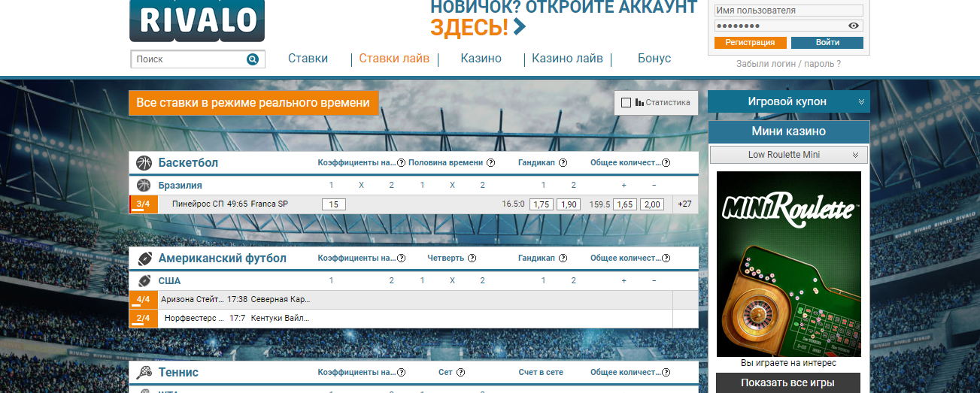Click the Мини казино header
The image size is (980, 393).
pyautogui.click(x=789, y=132)
